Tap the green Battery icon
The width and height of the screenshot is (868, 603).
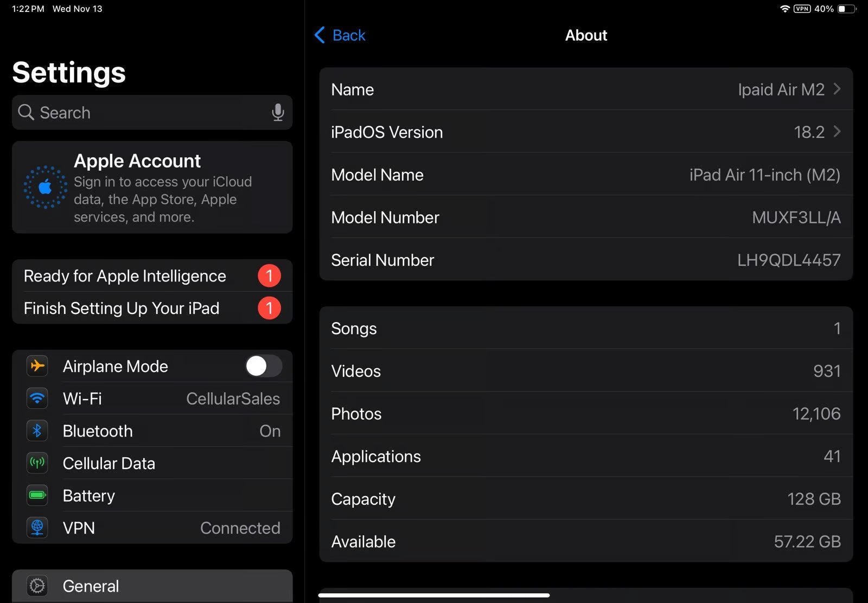tap(37, 495)
